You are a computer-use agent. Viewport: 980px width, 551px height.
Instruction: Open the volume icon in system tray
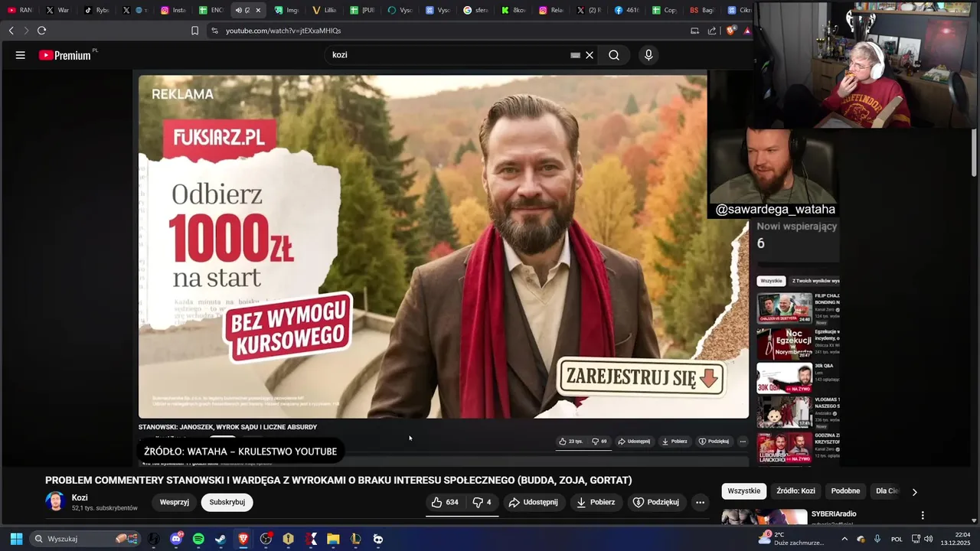pos(928,539)
